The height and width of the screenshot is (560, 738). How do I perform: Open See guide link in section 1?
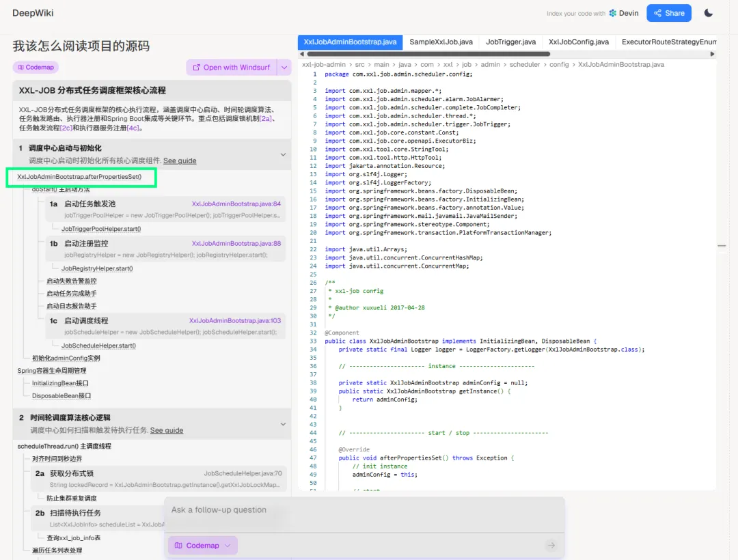(x=180, y=160)
